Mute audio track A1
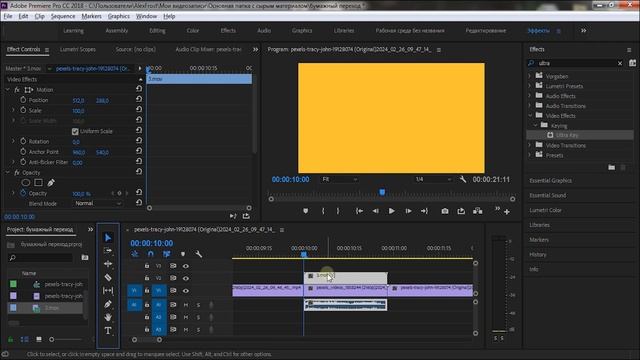640x360 pixels. [x=186, y=305]
